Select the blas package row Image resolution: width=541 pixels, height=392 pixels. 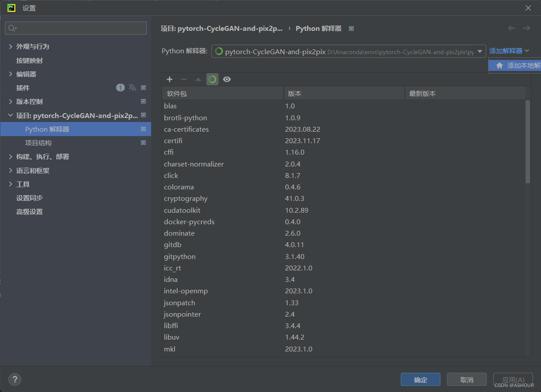click(344, 106)
